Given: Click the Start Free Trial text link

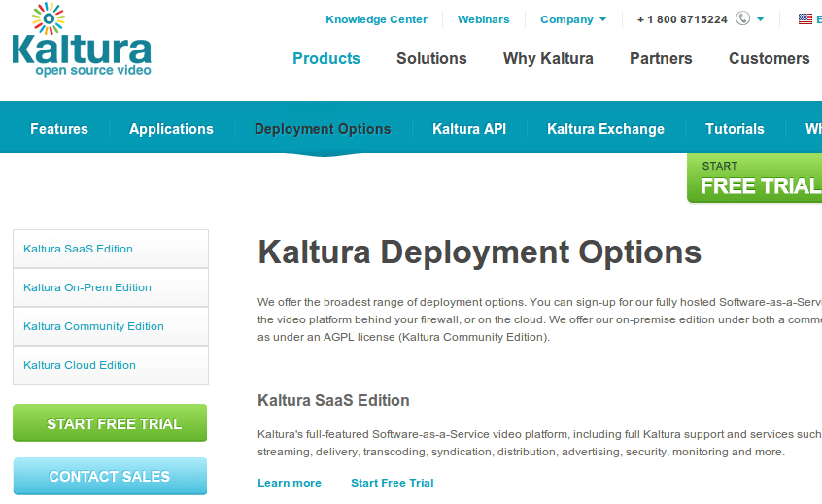Looking at the screenshot, I should [x=393, y=483].
